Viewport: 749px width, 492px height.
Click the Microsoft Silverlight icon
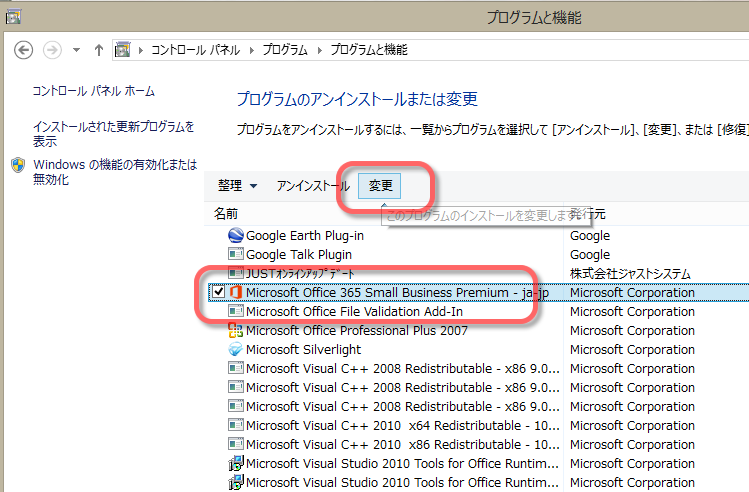click(236, 349)
